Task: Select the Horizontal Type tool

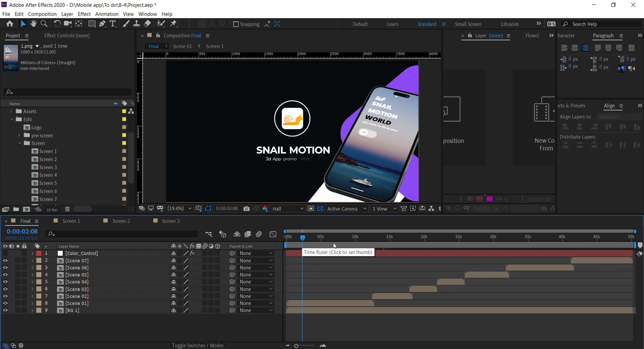Action: pyautogui.click(x=113, y=24)
